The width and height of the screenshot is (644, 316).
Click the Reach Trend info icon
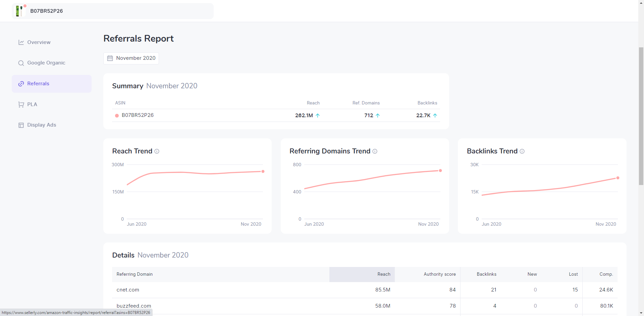click(157, 151)
